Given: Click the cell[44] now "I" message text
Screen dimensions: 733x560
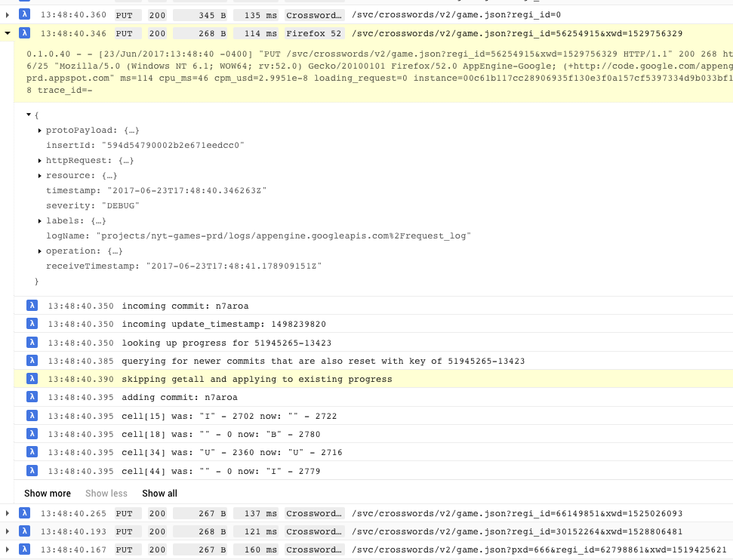Looking at the screenshot, I should 220,471.
